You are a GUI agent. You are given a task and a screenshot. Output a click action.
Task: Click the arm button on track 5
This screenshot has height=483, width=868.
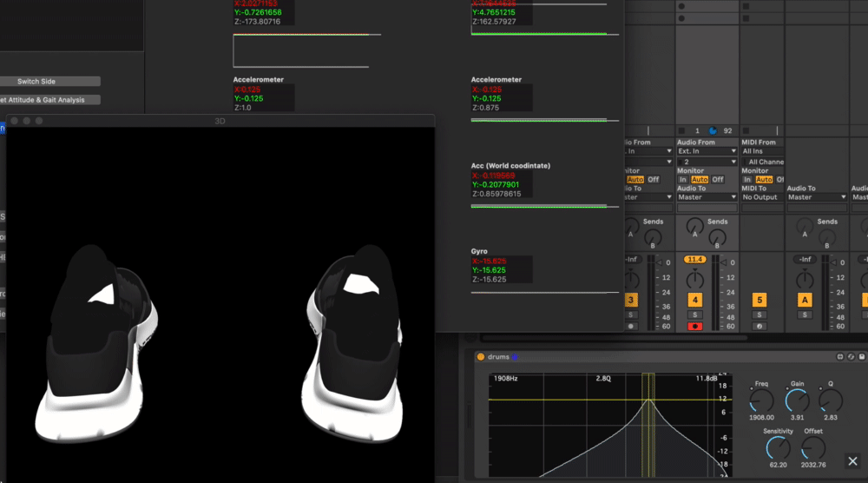point(759,326)
